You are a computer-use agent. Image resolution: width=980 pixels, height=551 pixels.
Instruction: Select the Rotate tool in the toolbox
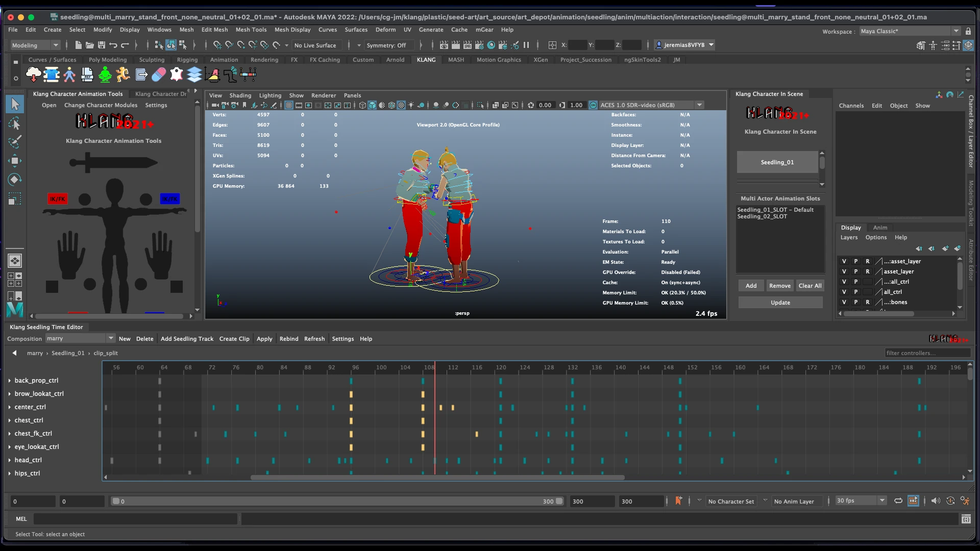pos(14,180)
